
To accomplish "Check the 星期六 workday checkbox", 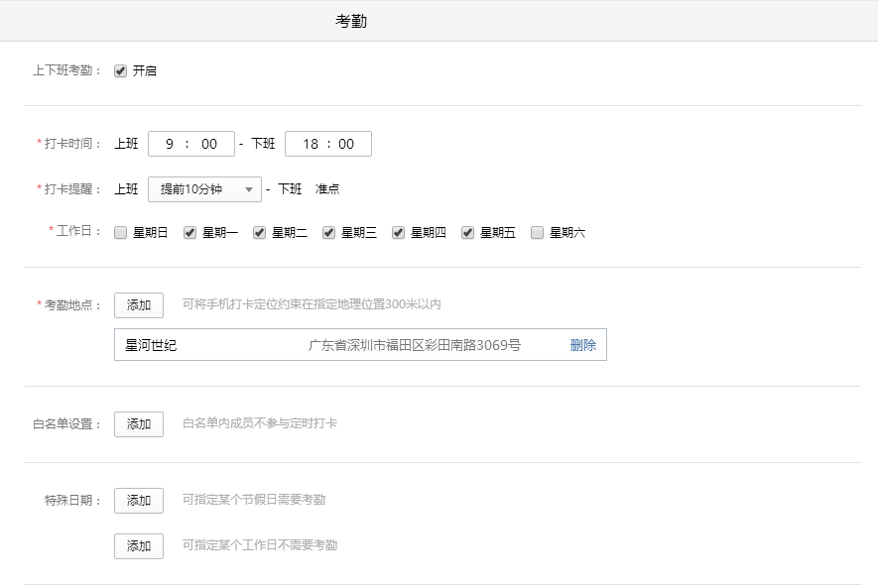I will click(x=538, y=233).
